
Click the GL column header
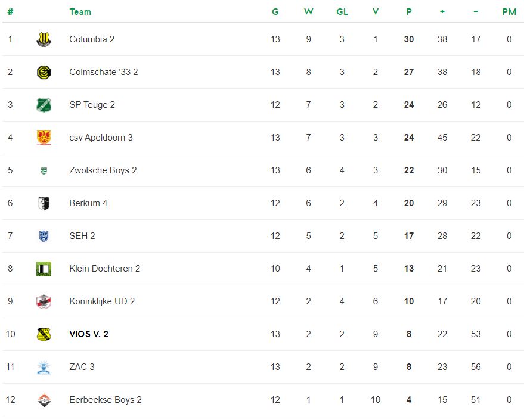tap(342, 12)
